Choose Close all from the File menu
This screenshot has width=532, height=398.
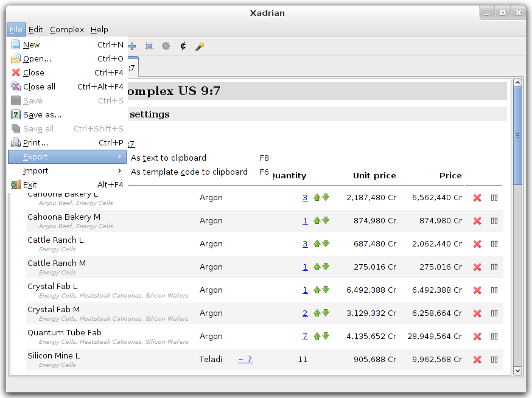67,86
